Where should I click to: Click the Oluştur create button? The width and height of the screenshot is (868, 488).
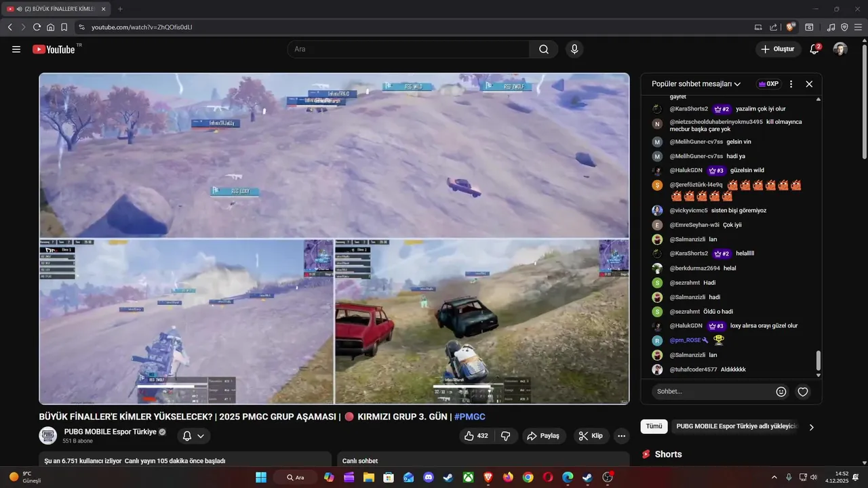point(778,49)
